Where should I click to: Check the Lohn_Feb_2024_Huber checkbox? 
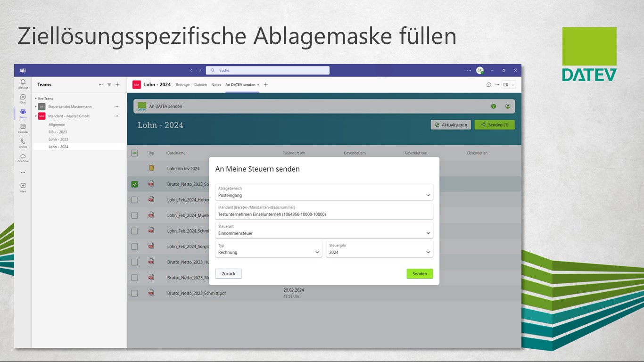click(x=134, y=199)
